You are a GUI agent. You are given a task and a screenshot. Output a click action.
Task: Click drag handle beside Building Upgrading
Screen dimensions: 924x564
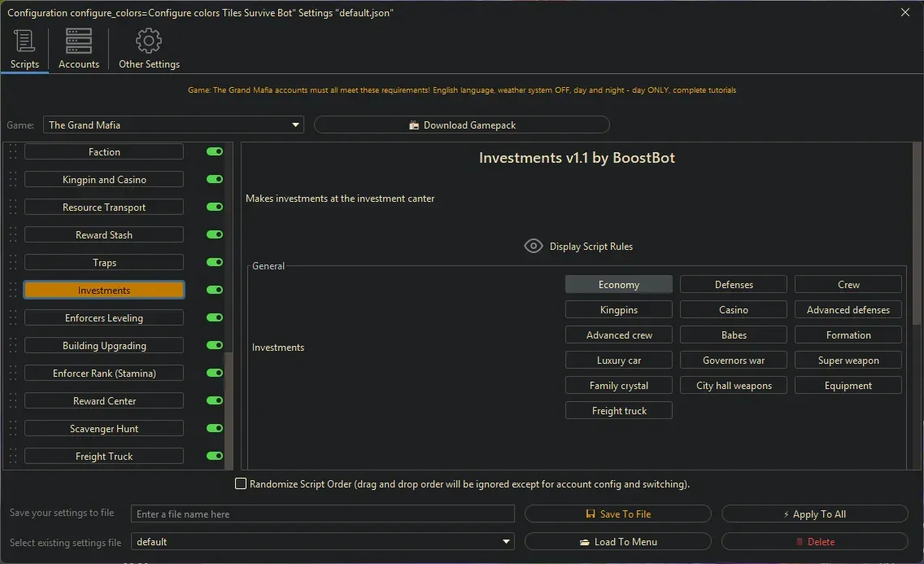point(13,345)
